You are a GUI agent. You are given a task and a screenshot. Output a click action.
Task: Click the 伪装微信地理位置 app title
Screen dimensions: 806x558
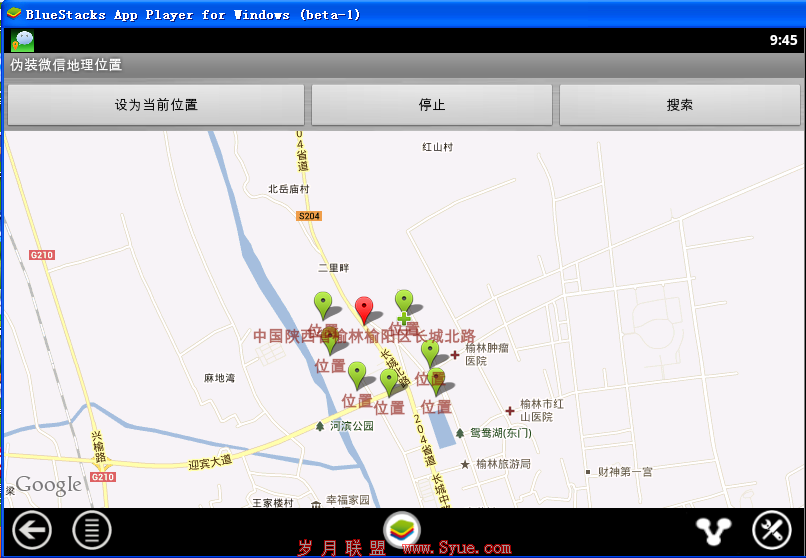pos(66,65)
